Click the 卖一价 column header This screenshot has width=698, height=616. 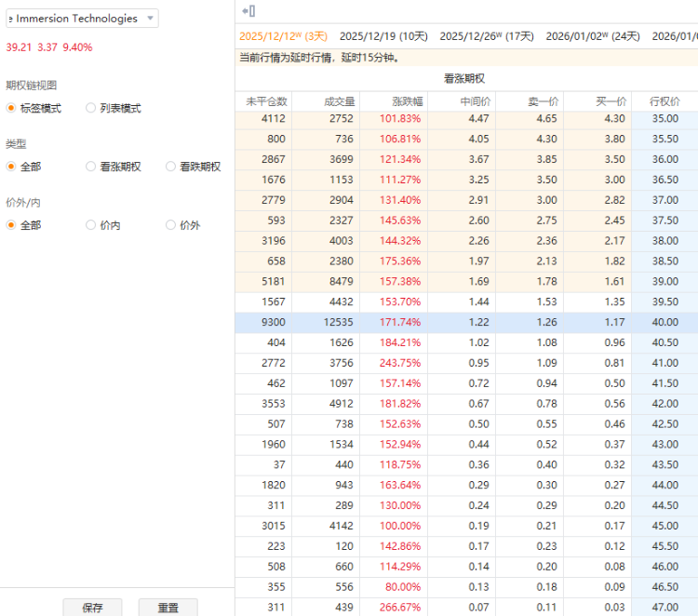pos(543,101)
